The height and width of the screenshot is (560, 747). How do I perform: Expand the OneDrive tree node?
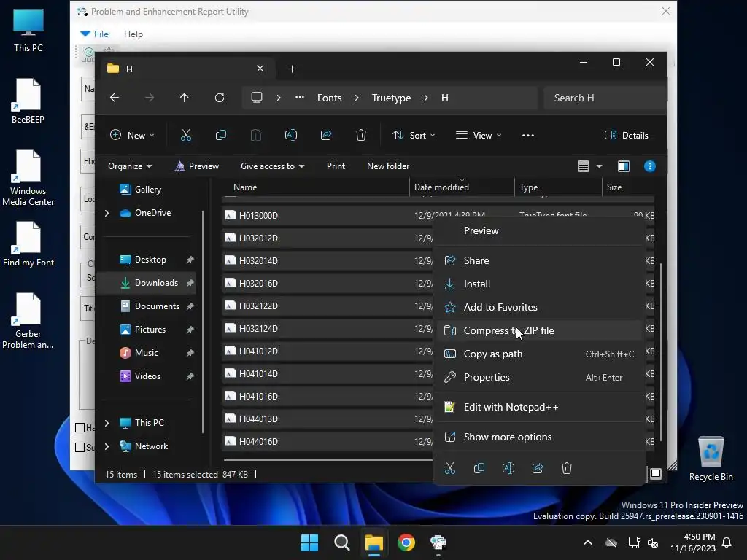(107, 213)
